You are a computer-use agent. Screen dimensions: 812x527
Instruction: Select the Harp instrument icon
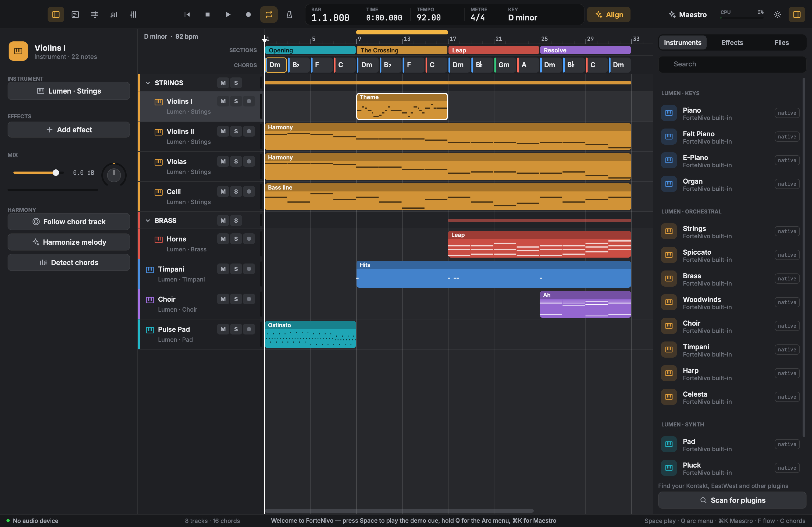click(669, 373)
